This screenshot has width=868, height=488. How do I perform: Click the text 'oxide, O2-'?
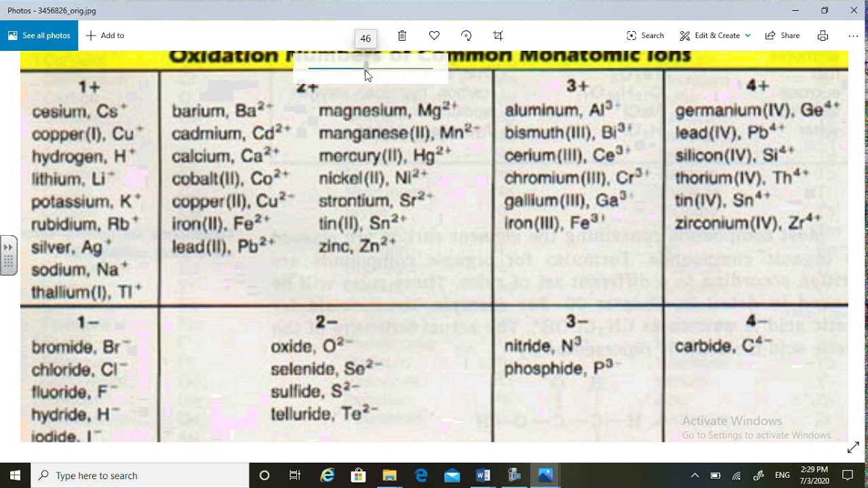311,346
